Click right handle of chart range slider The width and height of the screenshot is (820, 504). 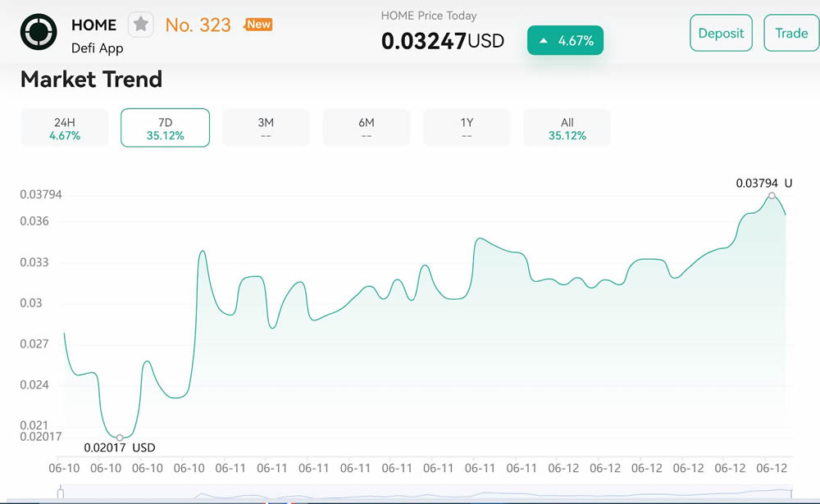[x=793, y=493]
